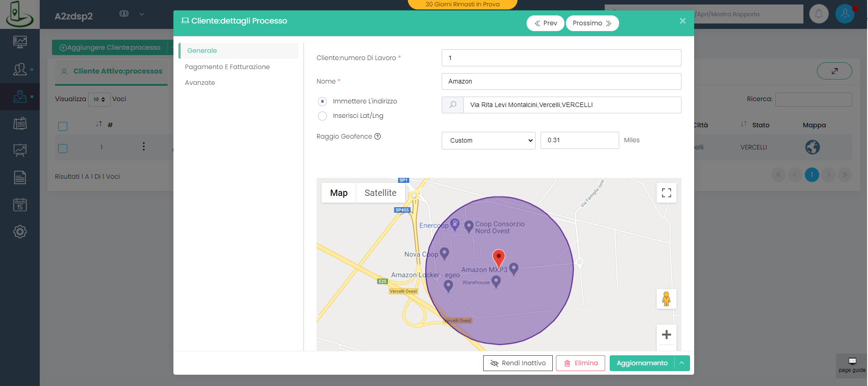Open the Avanzate section tab
The image size is (868, 386).
point(200,83)
